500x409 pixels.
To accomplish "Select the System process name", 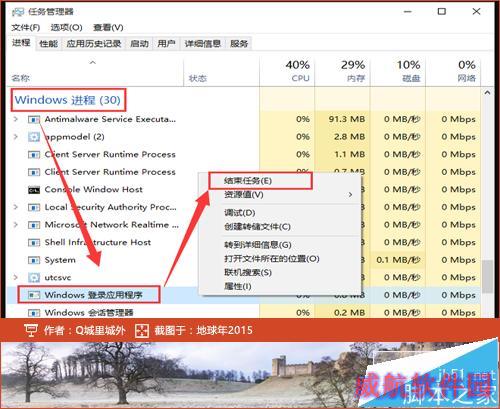I will pos(60,260).
